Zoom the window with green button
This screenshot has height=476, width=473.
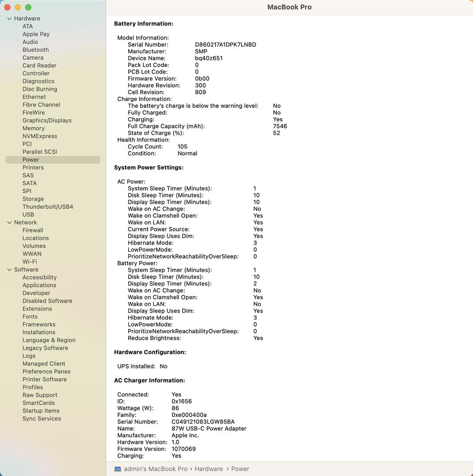pos(28,7)
